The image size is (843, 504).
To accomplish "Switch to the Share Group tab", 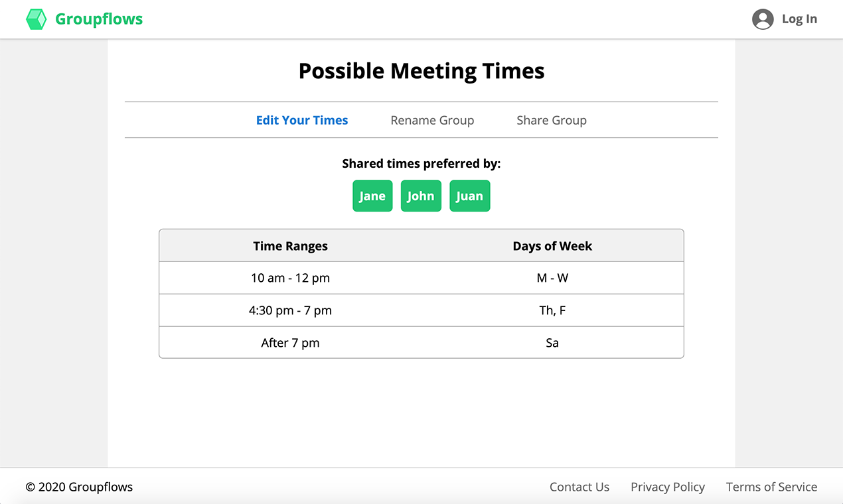I will [552, 120].
